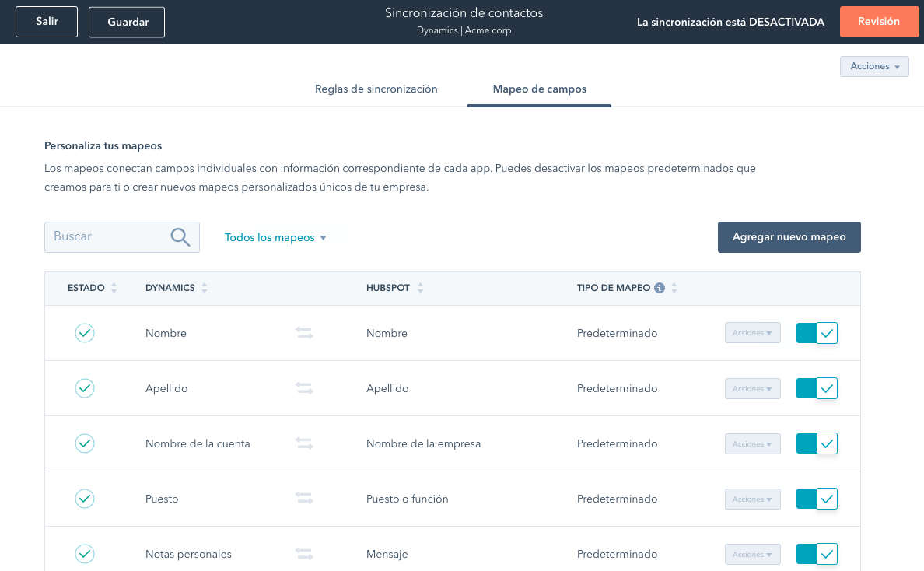
Task: Click the Agregar nuevo mapeo button
Action: (x=789, y=236)
